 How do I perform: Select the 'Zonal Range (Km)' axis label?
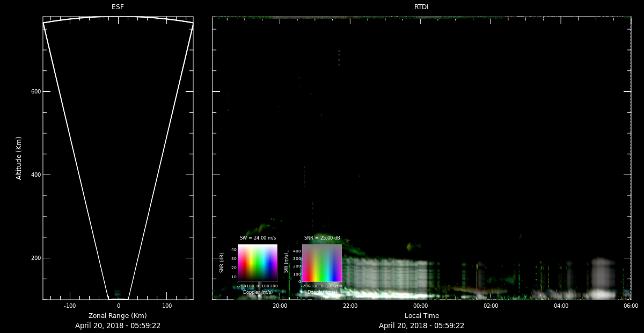(118, 316)
